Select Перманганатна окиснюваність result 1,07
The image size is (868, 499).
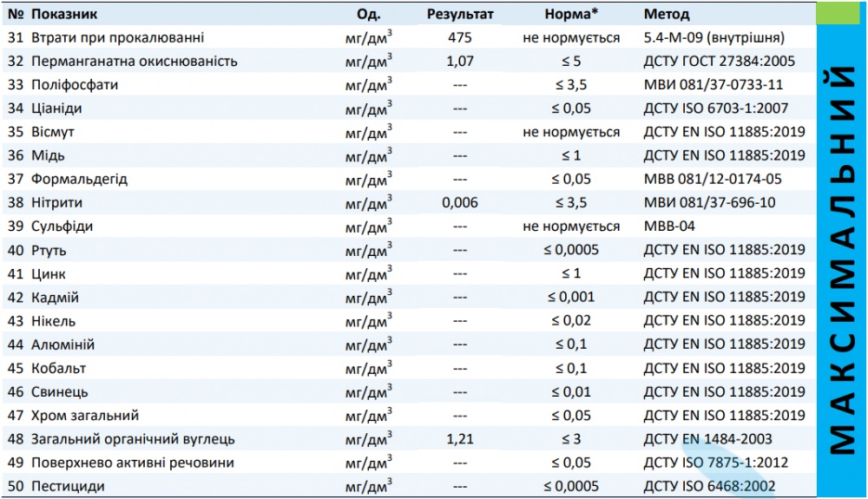point(460,62)
